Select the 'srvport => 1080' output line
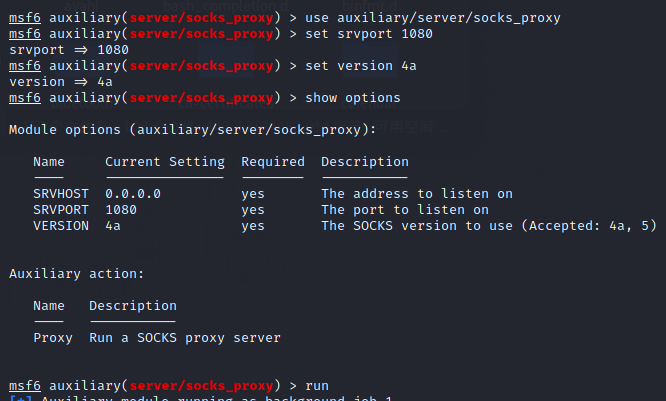The height and width of the screenshot is (401, 666). 57,50
